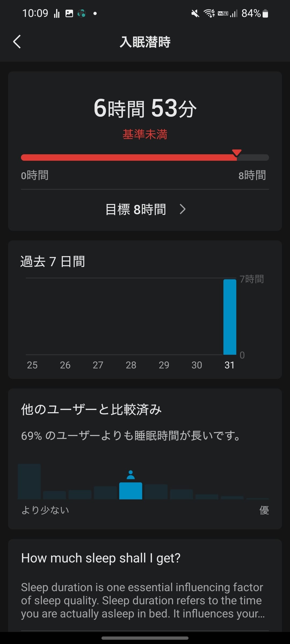Expand goal via chevron beside 目標 8時間
The width and height of the screenshot is (290, 644).
pyautogui.click(x=183, y=209)
